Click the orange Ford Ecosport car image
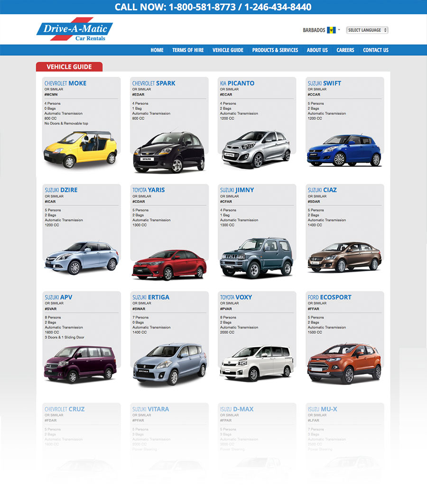Viewport: 427px width, 504px height. 344,364
